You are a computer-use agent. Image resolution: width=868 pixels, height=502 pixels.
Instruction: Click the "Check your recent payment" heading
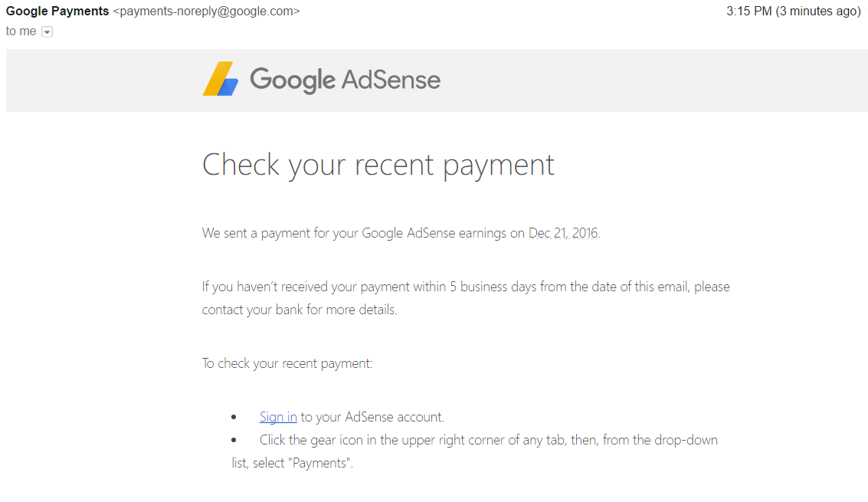[x=378, y=165]
